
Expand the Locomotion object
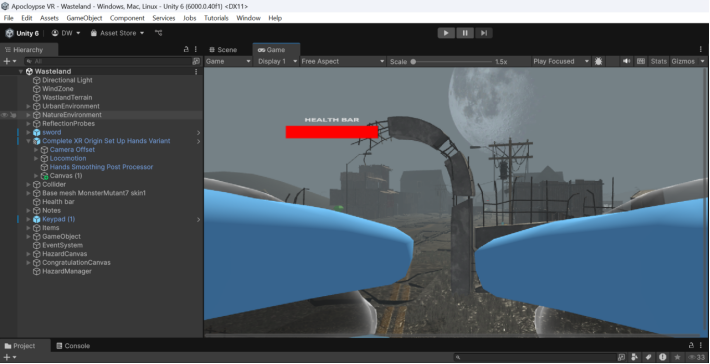pyautogui.click(x=36, y=158)
